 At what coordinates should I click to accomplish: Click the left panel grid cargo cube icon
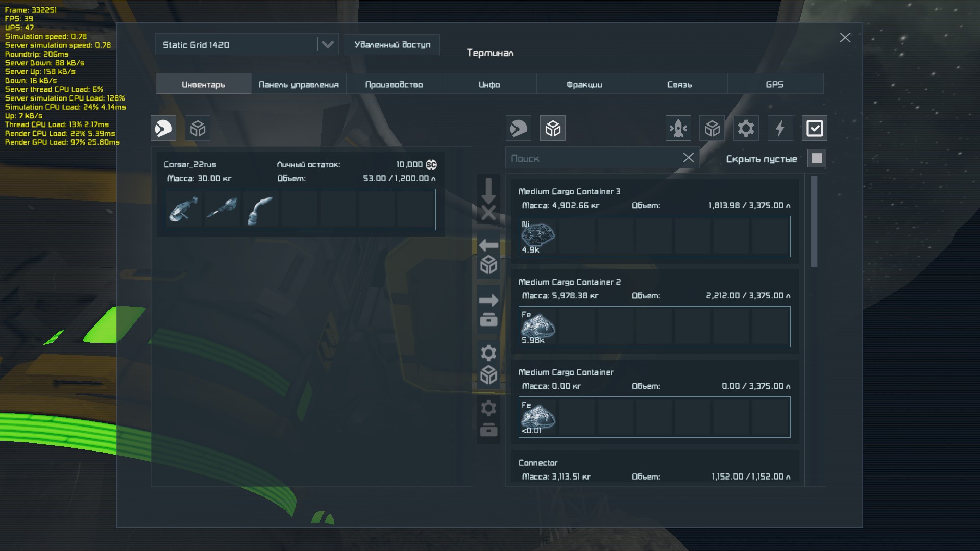pos(198,128)
